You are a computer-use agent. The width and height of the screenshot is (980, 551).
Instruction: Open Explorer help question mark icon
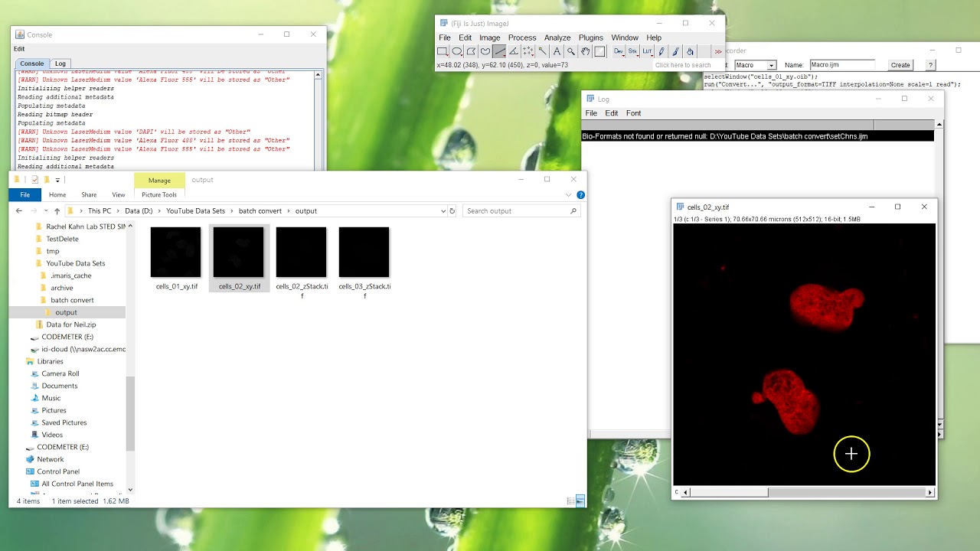pos(580,194)
